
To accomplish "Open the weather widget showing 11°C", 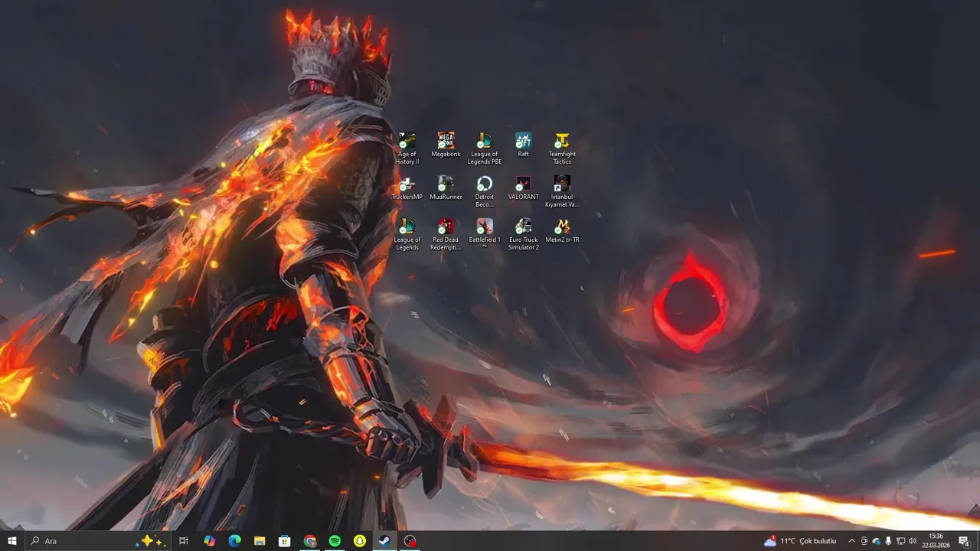I will [801, 541].
